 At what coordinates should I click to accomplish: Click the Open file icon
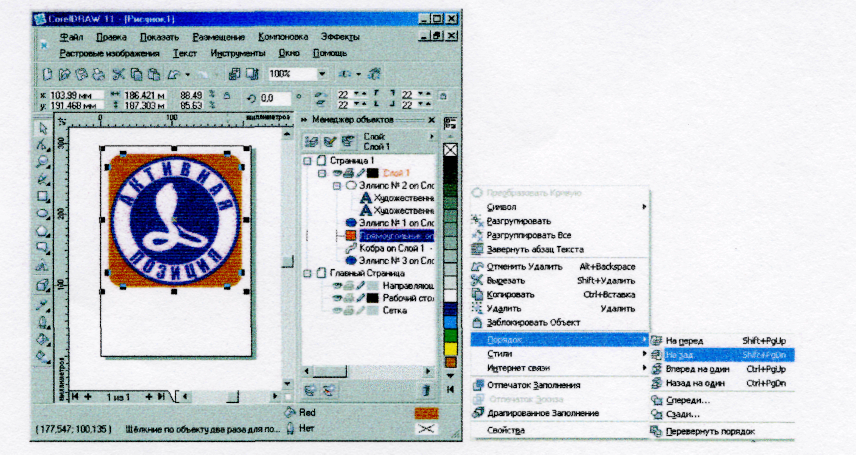coord(64,74)
